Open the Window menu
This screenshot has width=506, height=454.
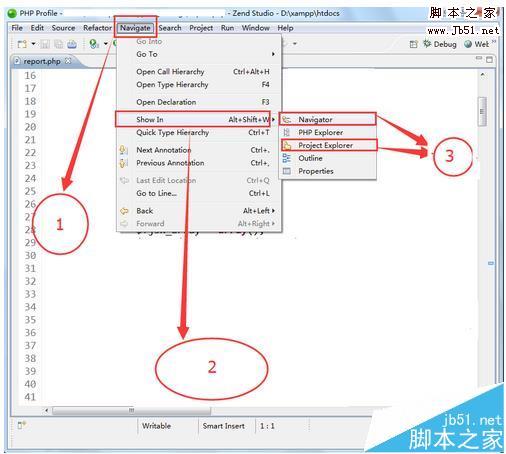[x=256, y=28]
